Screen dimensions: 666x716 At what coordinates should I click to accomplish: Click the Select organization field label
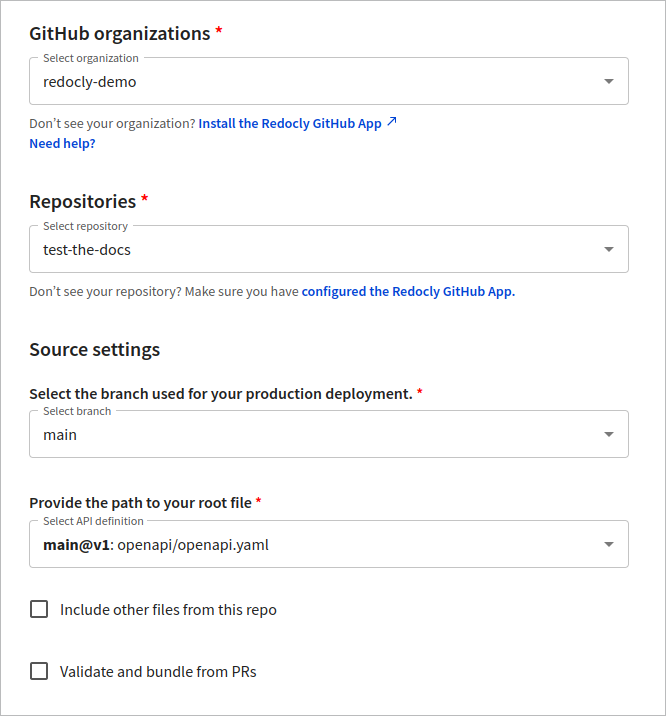tap(91, 58)
